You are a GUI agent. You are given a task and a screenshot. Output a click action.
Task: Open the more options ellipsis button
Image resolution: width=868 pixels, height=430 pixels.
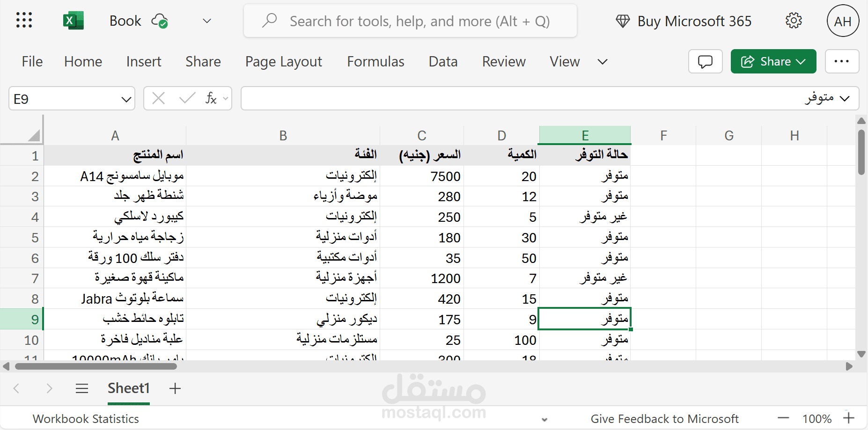coord(842,61)
